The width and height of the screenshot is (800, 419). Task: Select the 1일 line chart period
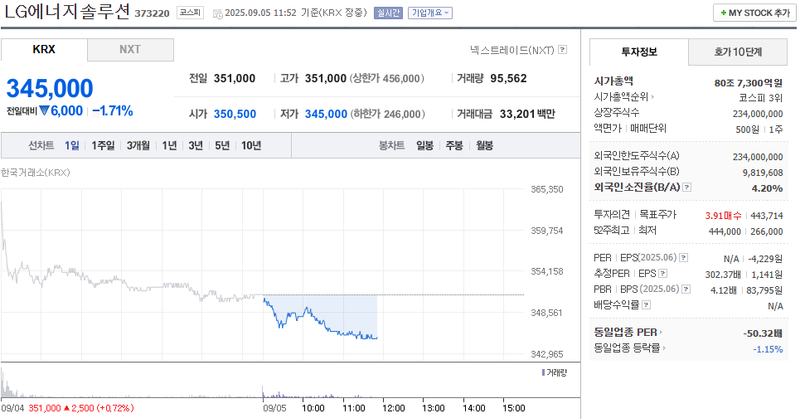tap(72, 145)
